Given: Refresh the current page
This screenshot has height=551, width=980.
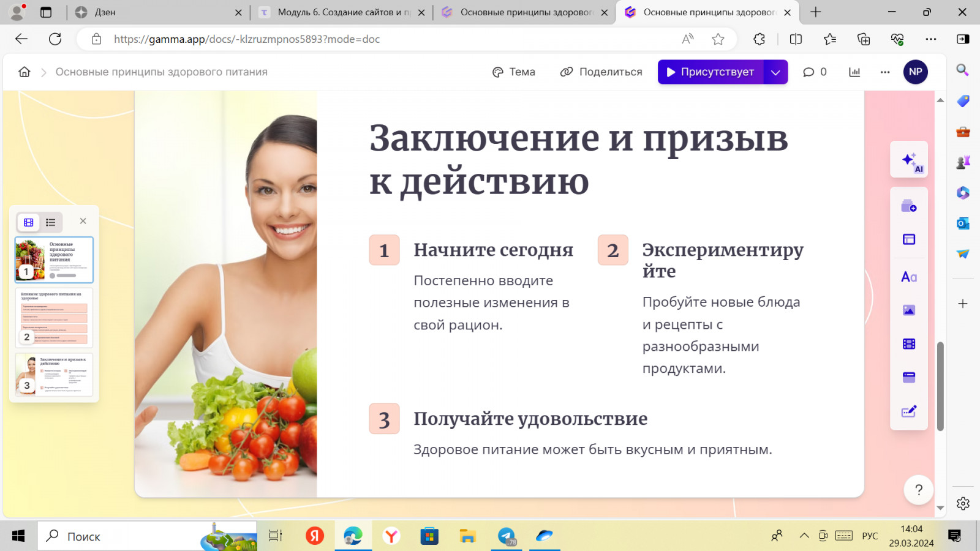Looking at the screenshot, I should tap(55, 39).
